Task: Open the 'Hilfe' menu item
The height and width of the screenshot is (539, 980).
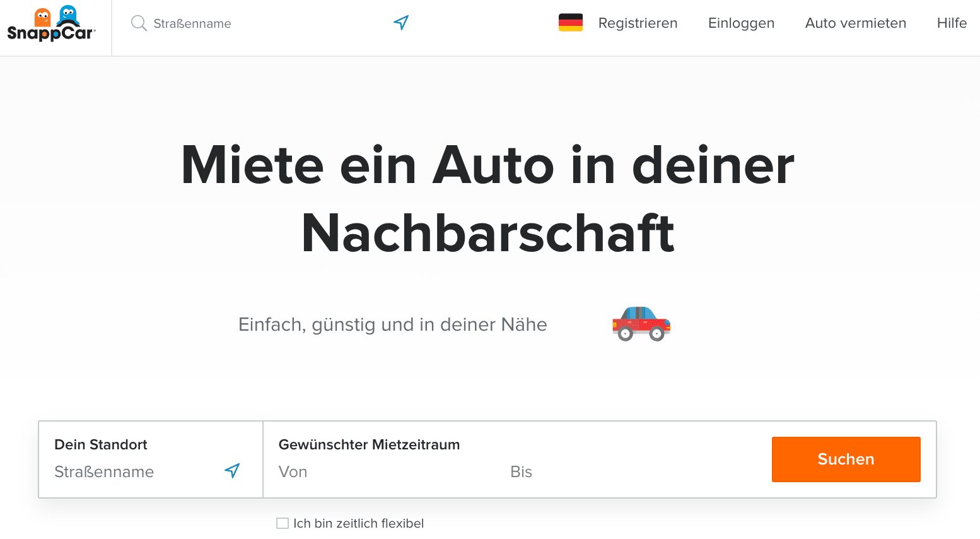Action: [x=951, y=23]
